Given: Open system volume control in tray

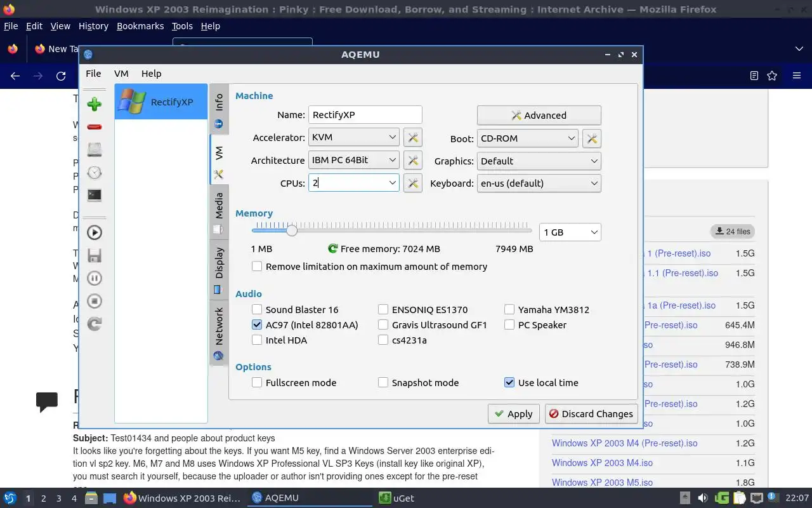Looking at the screenshot, I should pos(702,498).
